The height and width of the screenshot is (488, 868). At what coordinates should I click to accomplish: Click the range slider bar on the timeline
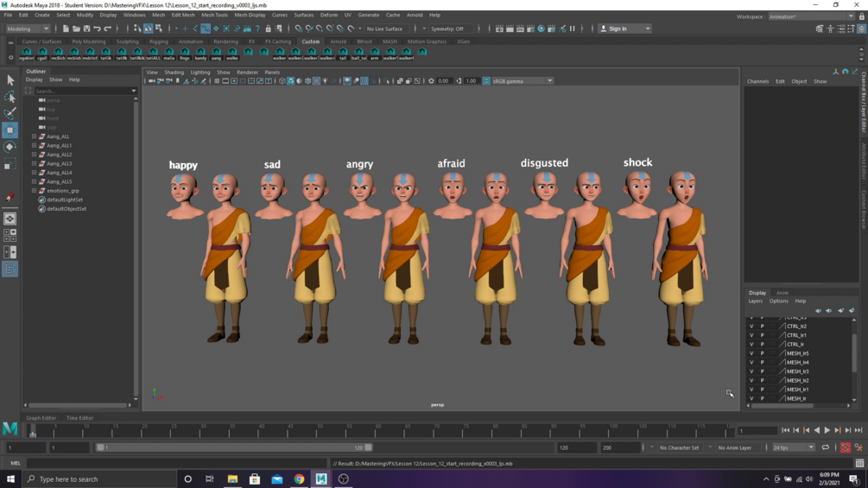pos(233,447)
